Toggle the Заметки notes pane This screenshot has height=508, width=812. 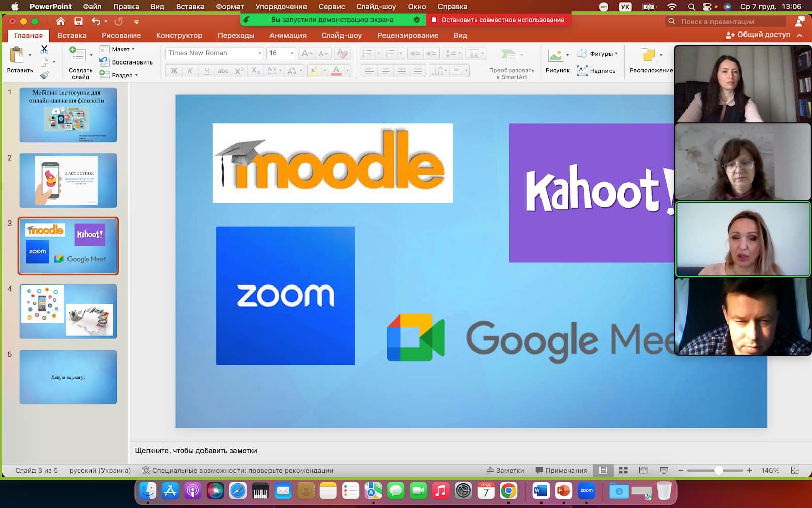pyautogui.click(x=505, y=471)
